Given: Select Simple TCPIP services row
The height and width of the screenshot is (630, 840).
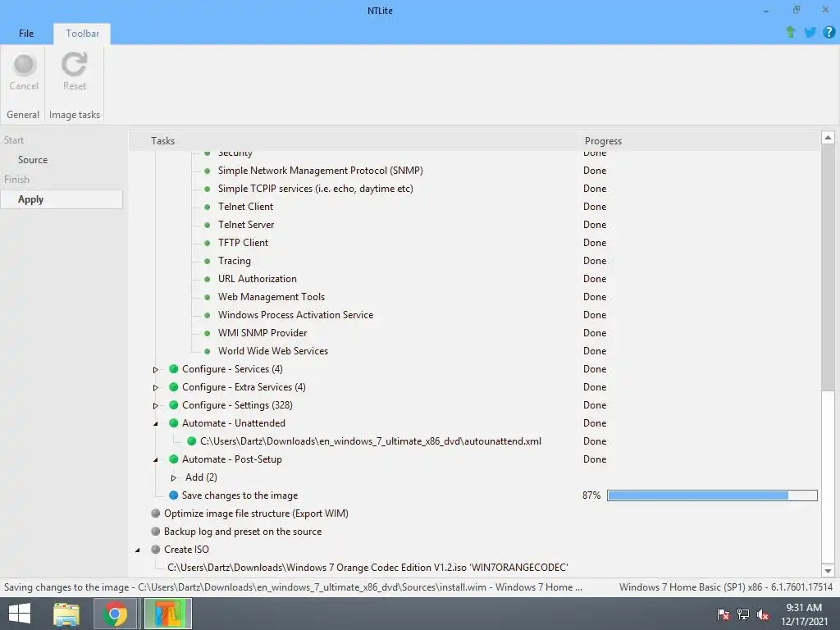Looking at the screenshot, I should (316, 189).
